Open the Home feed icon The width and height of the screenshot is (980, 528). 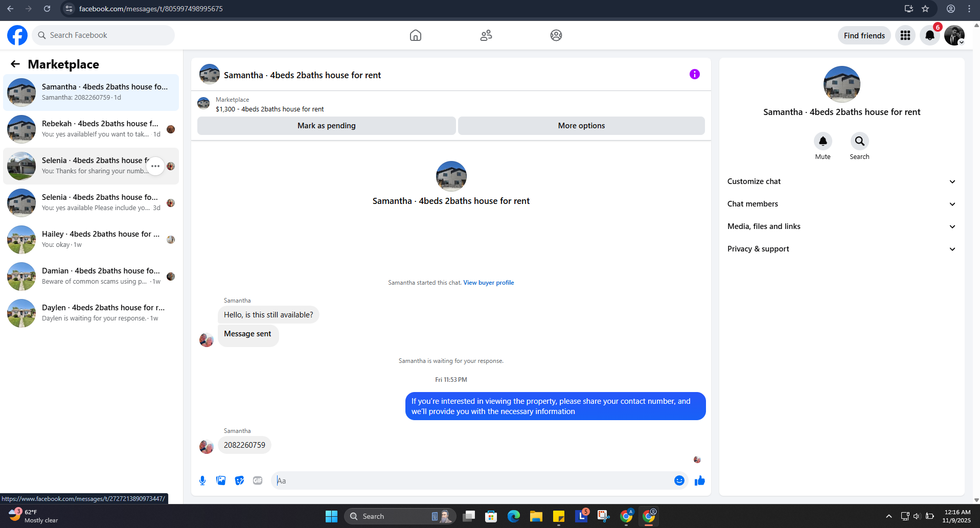pos(416,35)
